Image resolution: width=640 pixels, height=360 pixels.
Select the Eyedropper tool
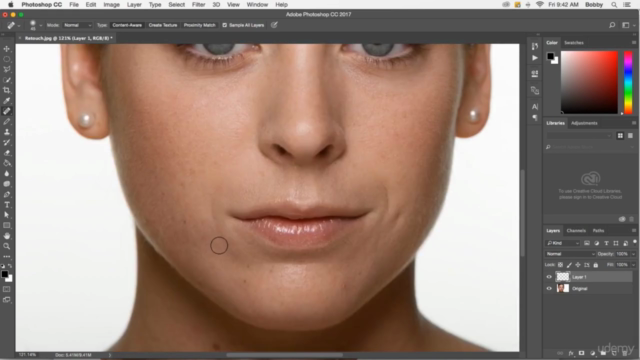7,101
